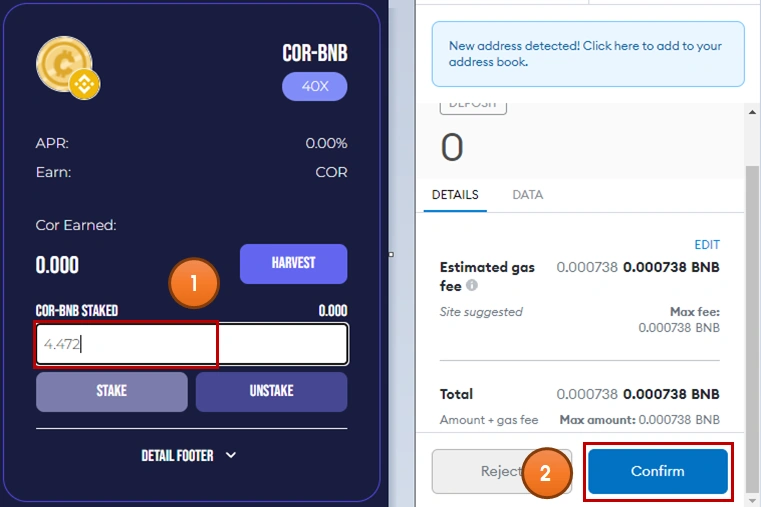
Task: Switch to the DATA tab
Action: [528, 195]
